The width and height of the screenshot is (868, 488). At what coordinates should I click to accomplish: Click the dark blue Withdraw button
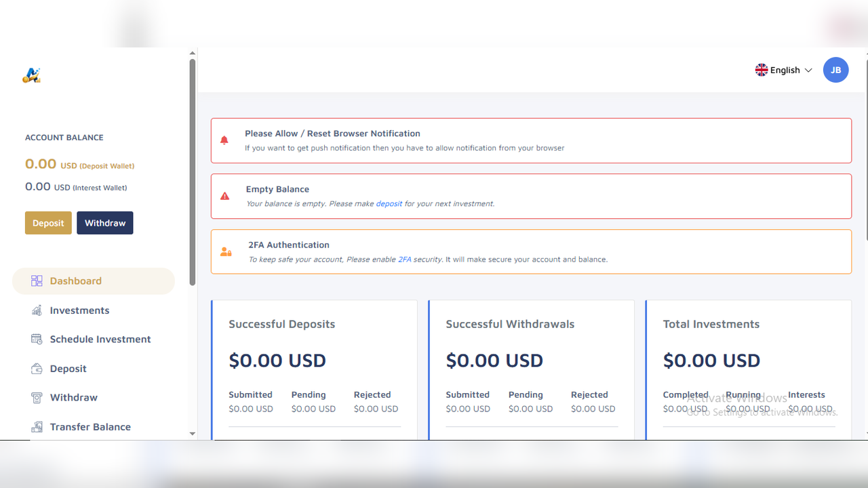pos(105,223)
